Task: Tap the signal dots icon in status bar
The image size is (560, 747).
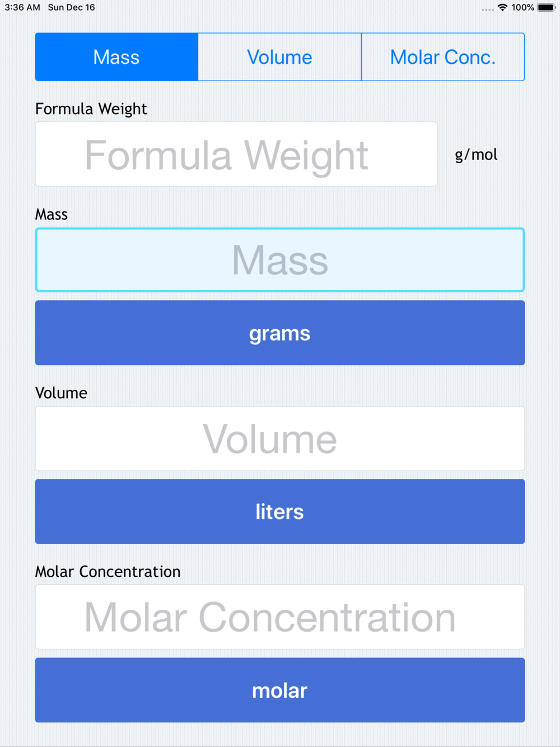Action: (488, 10)
